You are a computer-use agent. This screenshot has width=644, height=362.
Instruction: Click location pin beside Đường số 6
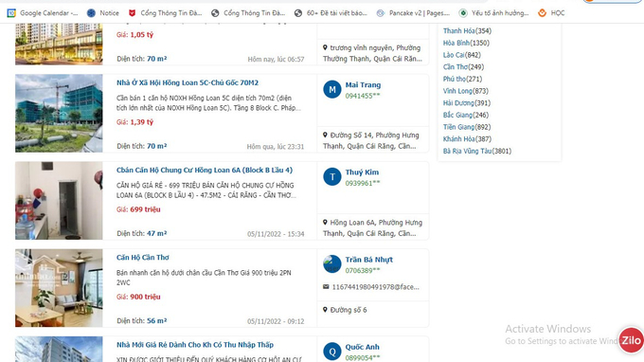tap(325, 309)
